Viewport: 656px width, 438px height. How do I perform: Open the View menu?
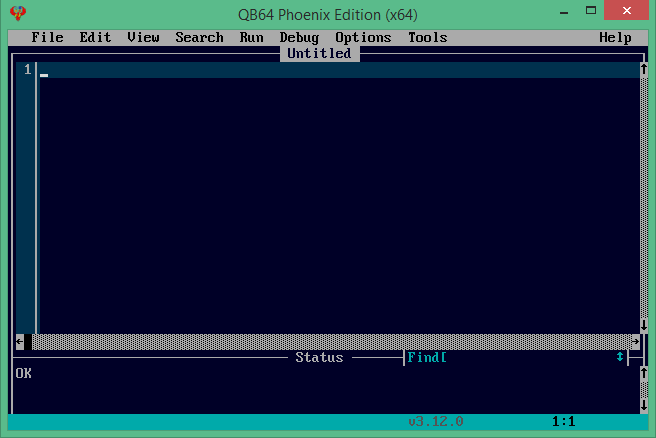[x=143, y=37]
